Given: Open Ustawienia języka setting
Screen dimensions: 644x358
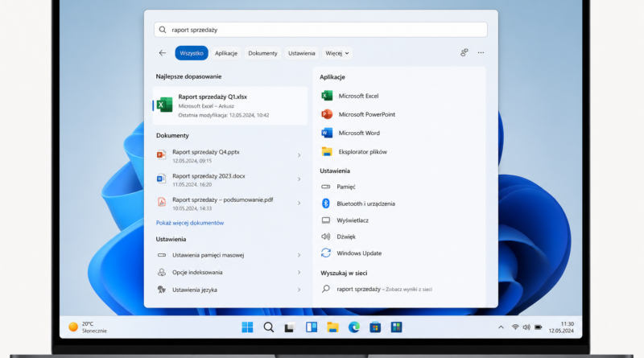Looking at the screenshot, I should [230, 290].
